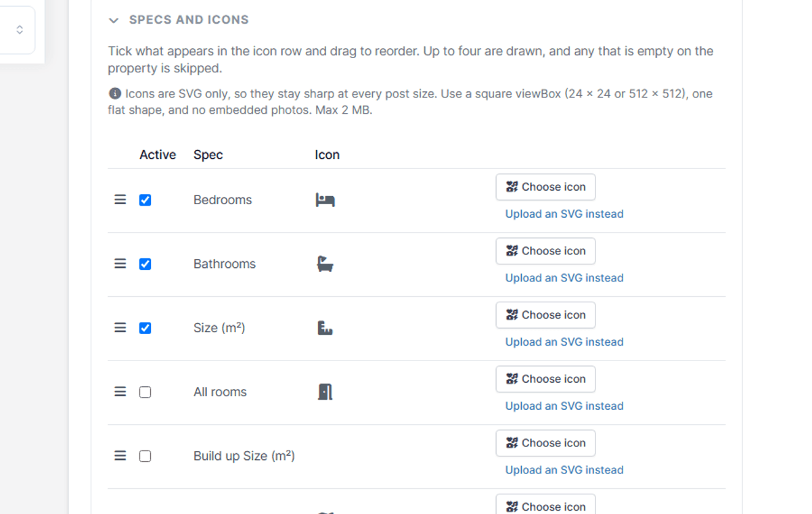The image size is (812, 514).
Task: Select the Bedrooms spec label
Action: 223,200
